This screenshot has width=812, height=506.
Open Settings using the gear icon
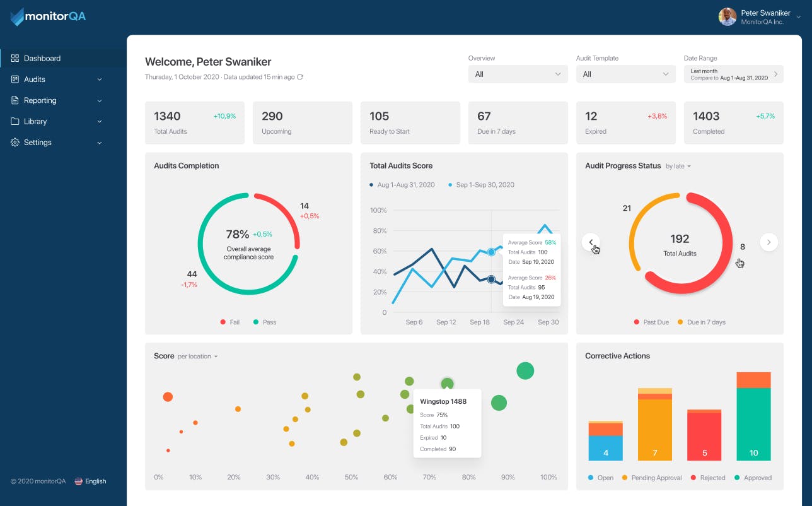14,142
